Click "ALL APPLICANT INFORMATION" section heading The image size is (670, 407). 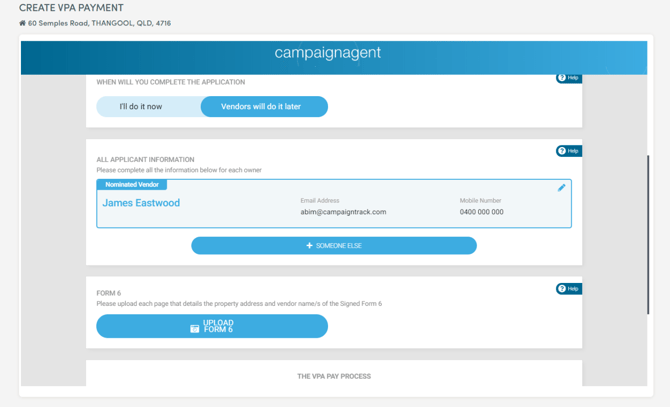[x=145, y=159]
